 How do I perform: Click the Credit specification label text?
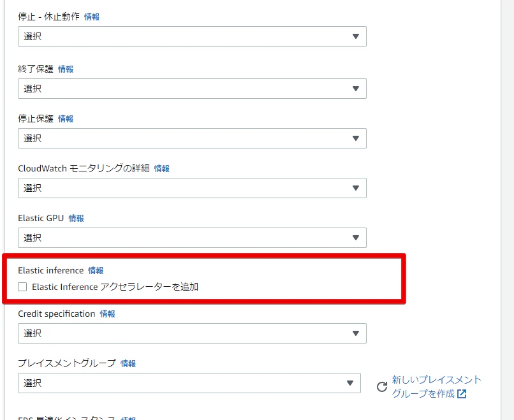56,314
